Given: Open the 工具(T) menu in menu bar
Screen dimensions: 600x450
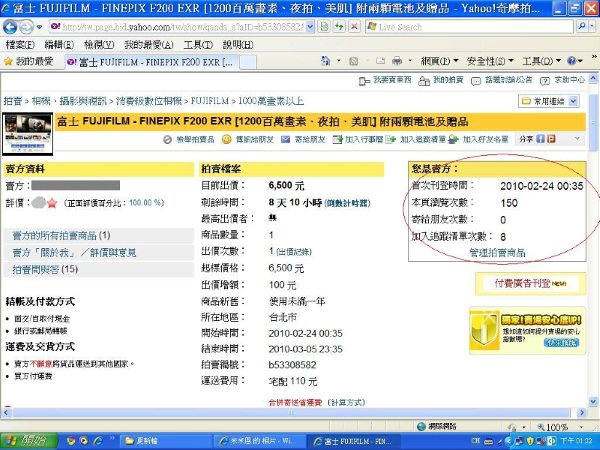Looking at the screenshot, I should click(198, 45).
